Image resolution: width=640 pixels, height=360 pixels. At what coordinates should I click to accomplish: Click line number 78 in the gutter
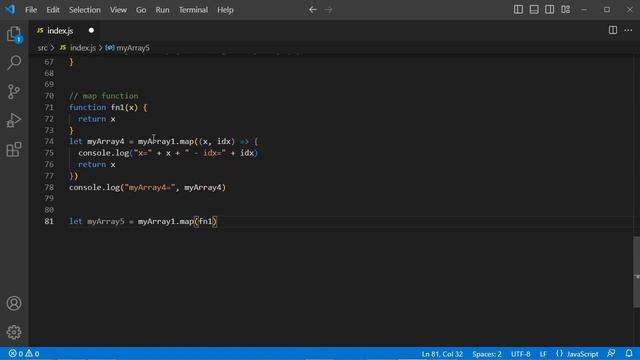click(x=49, y=187)
